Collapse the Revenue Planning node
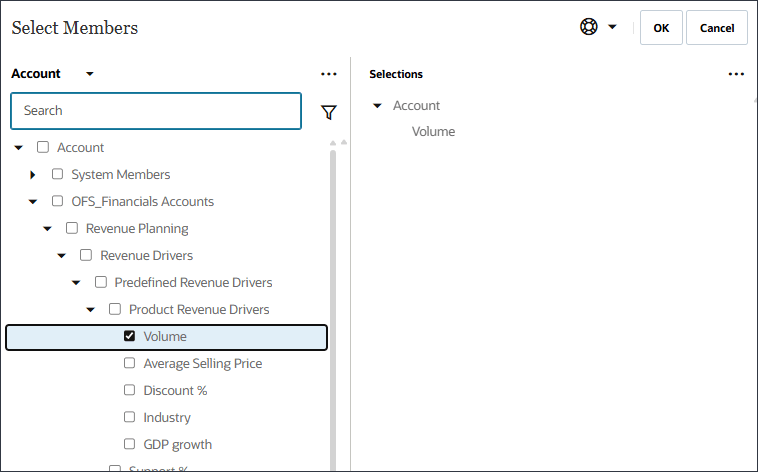 (x=47, y=229)
